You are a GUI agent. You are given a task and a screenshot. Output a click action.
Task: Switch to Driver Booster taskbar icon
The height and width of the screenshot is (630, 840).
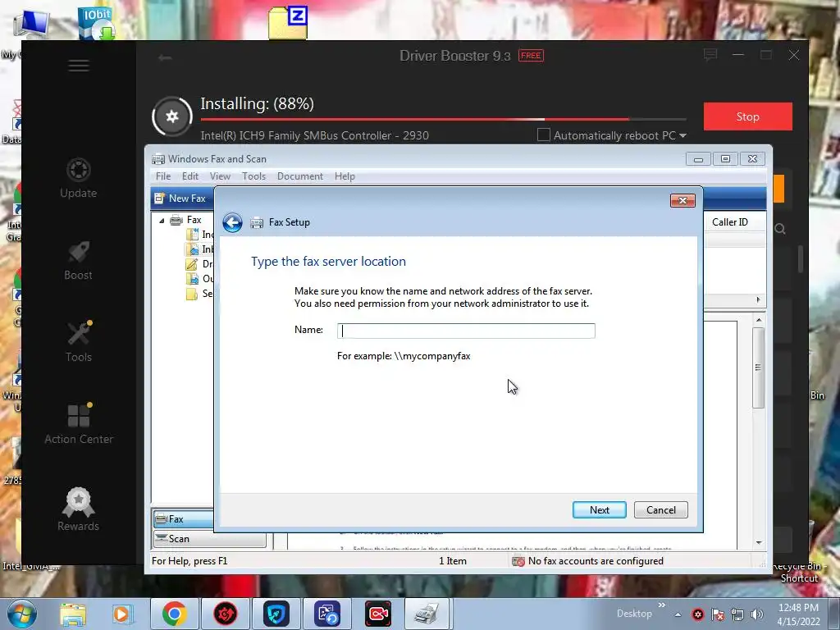pyautogui.click(x=225, y=614)
